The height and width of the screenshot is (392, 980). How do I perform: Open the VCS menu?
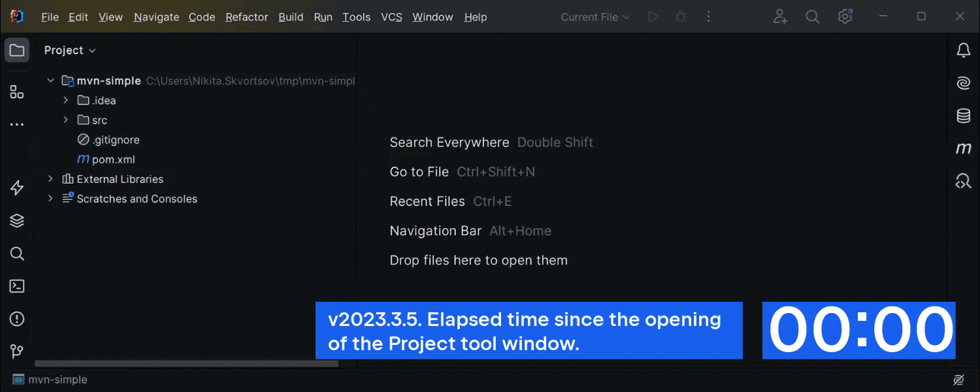click(x=391, y=17)
